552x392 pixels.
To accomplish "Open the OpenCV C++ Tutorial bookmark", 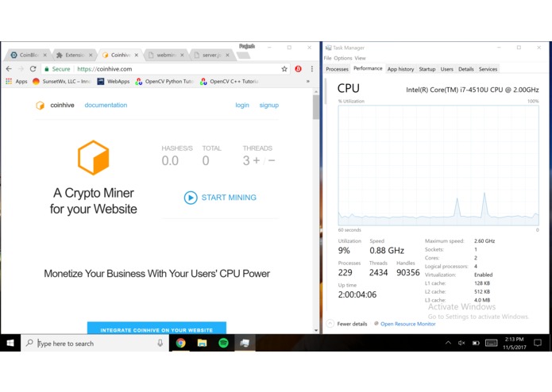I will 230,81.
